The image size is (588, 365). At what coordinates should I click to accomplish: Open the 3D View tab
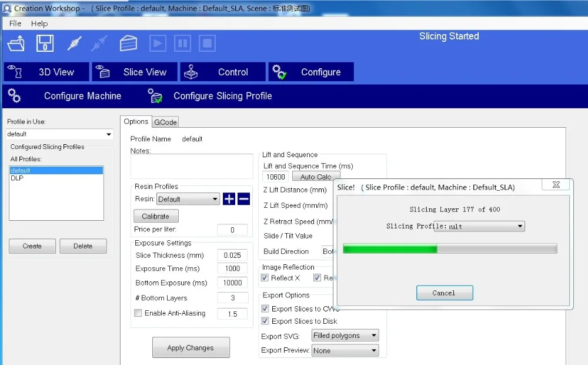tap(46, 72)
